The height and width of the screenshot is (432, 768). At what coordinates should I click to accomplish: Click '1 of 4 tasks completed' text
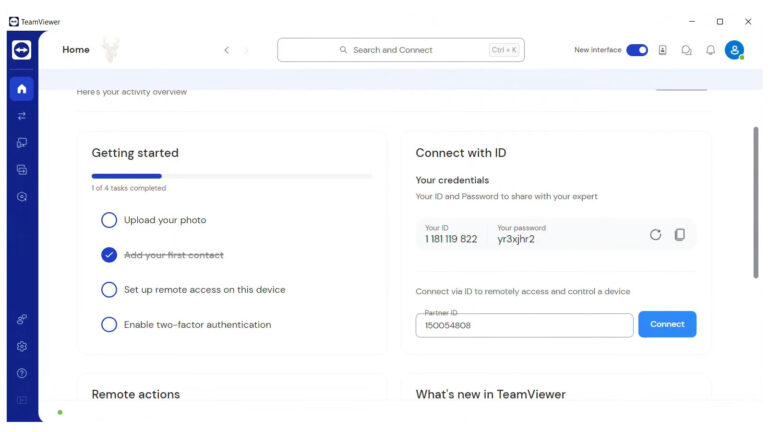129,188
